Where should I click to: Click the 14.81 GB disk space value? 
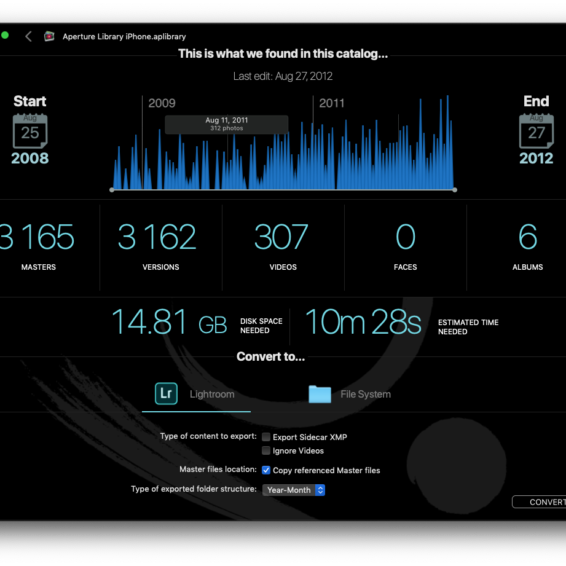coord(169,322)
